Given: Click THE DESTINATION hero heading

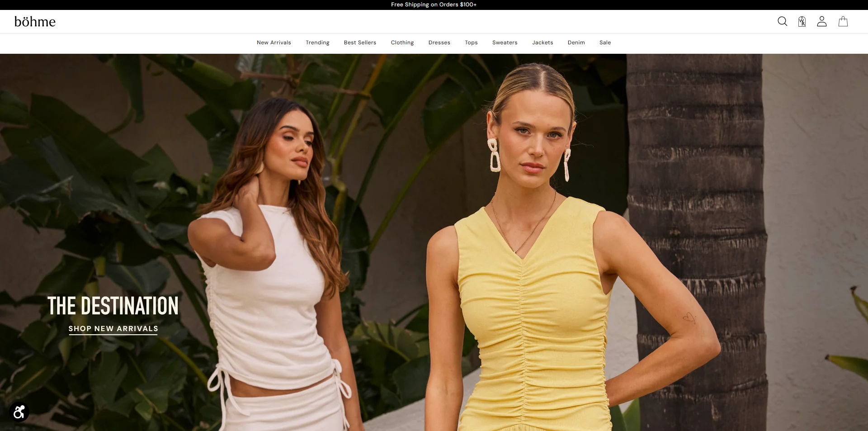Looking at the screenshot, I should (113, 306).
